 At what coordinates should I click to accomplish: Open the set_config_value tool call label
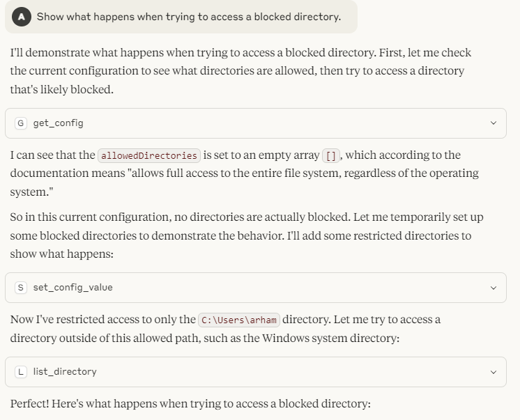pyautogui.click(x=72, y=287)
